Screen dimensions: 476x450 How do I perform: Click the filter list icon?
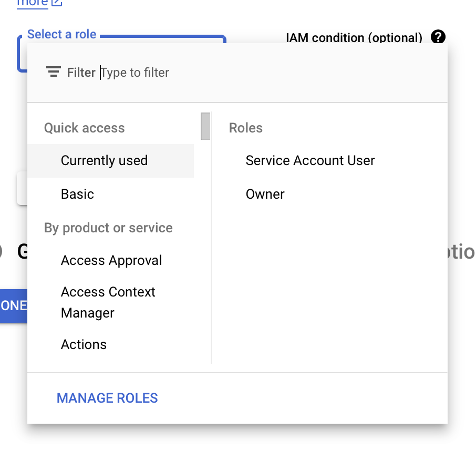click(x=54, y=72)
